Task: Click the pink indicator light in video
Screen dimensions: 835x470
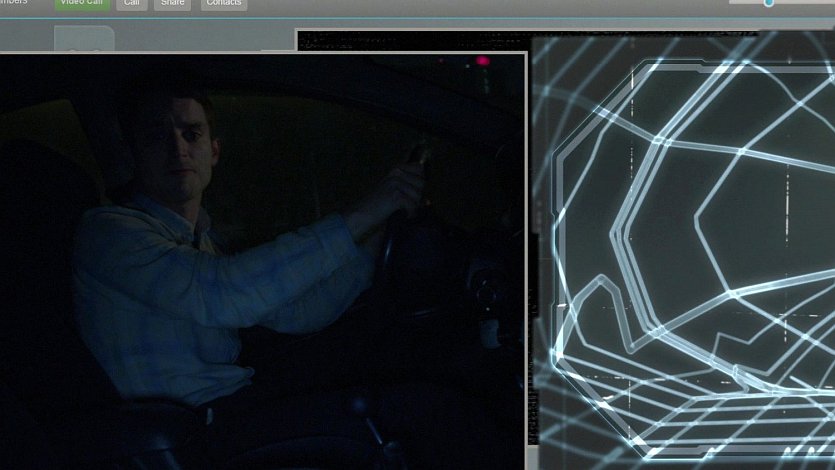Action: [483, 61]
